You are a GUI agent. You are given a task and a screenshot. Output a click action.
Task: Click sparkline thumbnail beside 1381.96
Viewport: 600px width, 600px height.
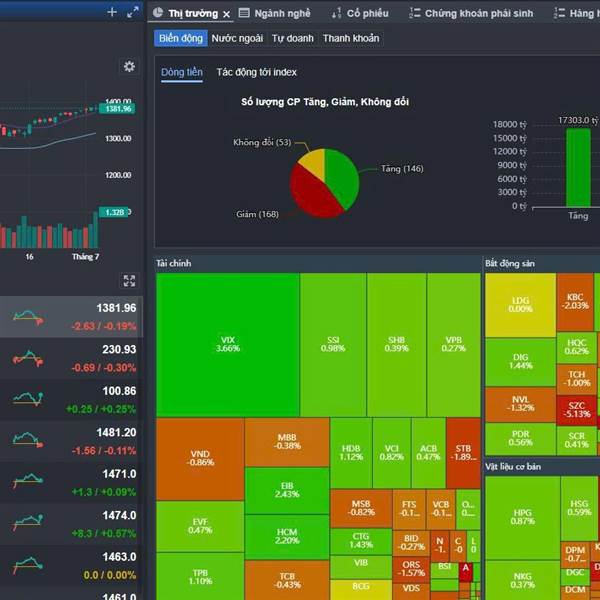(x=28, y=318)
